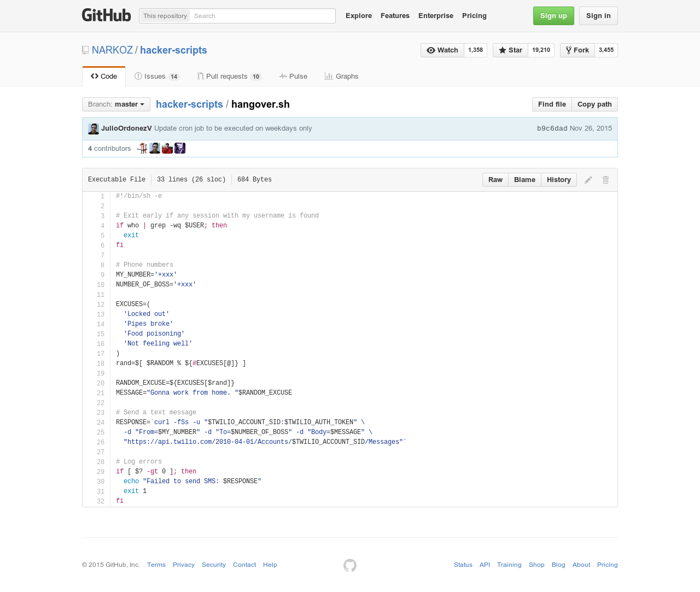Show the 4 contributors list
The height and width of the screenshot is (592, 700).
[x=109, y=149]
